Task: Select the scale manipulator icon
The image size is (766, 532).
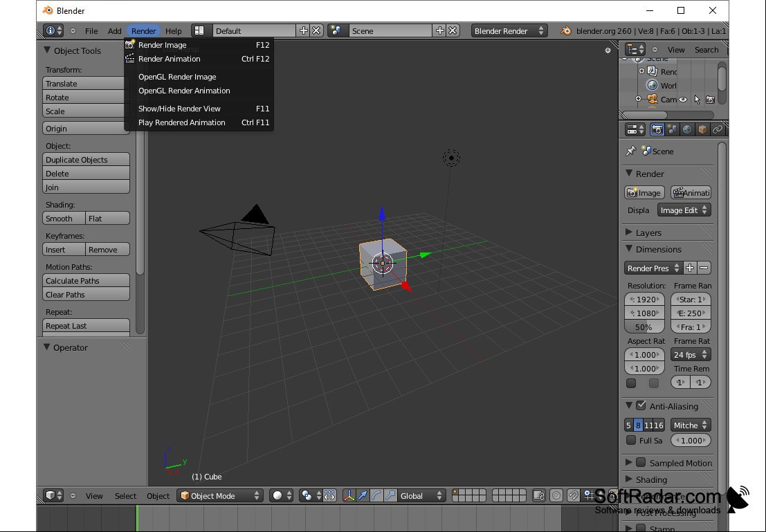Action: point(390,495)
